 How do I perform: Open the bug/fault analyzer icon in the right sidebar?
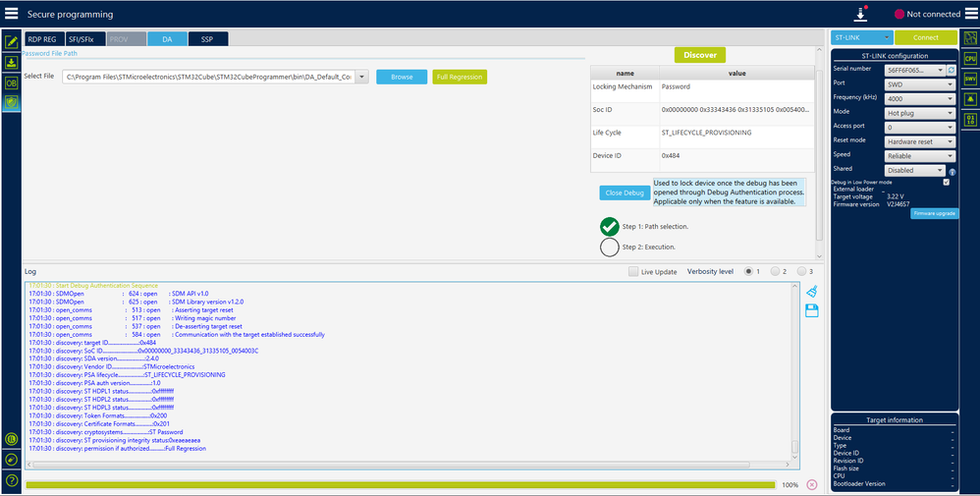[x=970, y=99]
